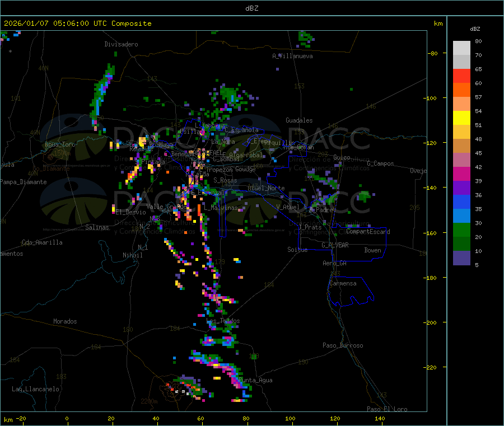Screen dimensions: 504x426
Task: Click the 140 km x-axis tick label
Action: 380,418
